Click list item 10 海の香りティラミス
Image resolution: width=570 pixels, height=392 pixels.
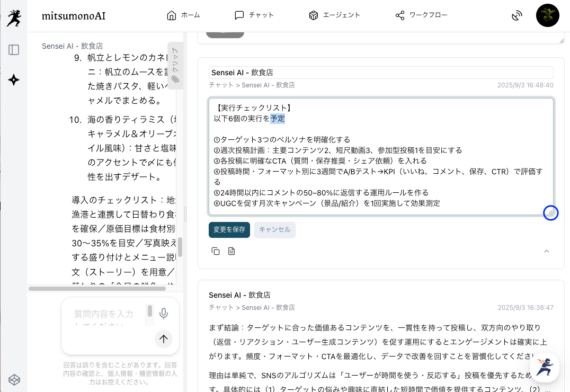[123, 148]
